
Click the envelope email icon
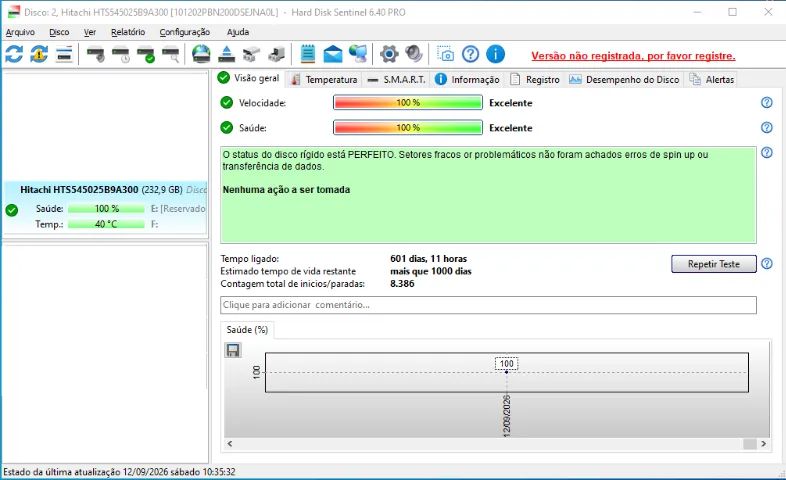tap(332, 54)
